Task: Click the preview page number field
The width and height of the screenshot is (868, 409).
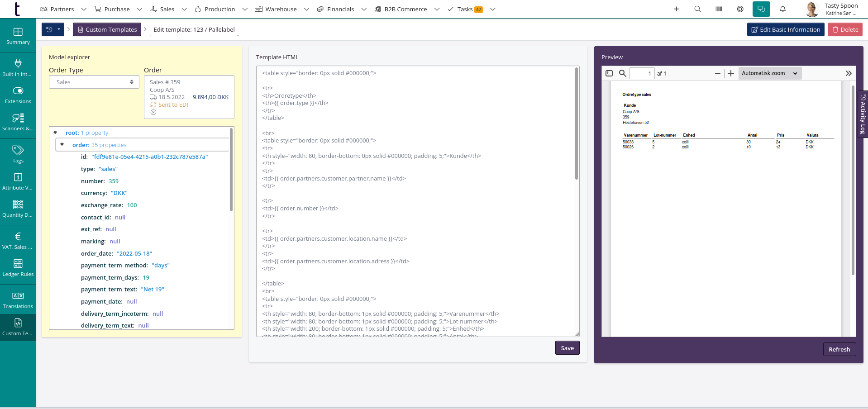Action: pyautogui.click(x=642, y=73)
